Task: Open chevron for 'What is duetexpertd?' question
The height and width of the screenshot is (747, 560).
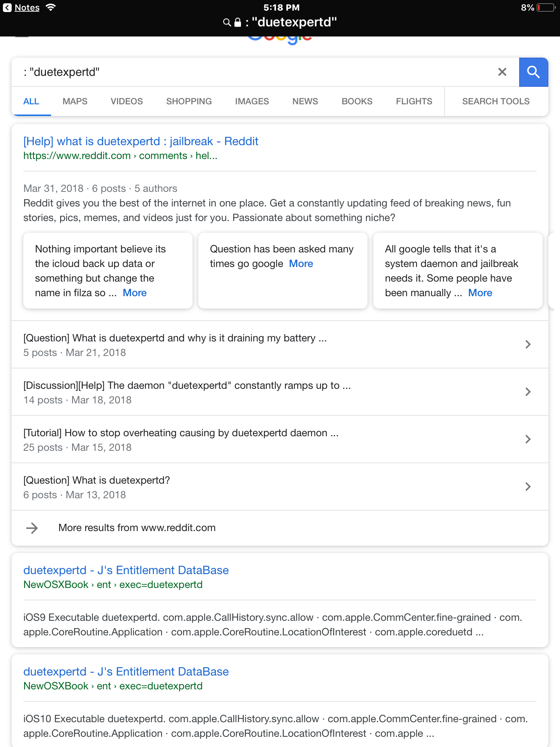Action: [528, 487]
